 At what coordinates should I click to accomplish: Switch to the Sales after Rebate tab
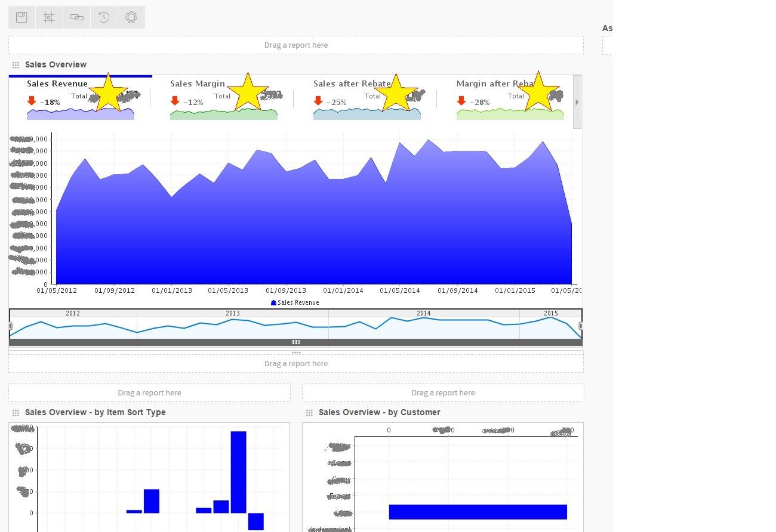pyautogui.click(x=367, y=98)
